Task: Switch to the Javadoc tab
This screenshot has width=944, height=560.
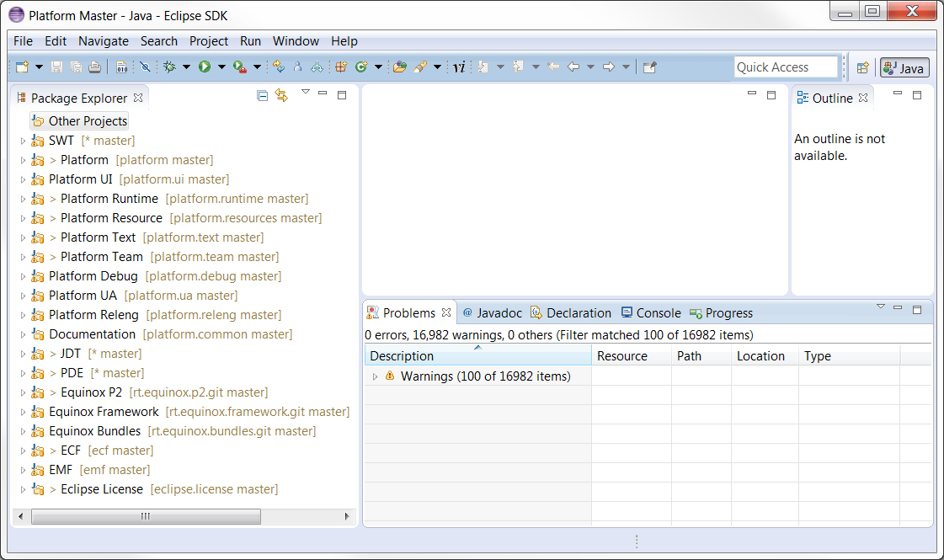Action: pyautogui.click(x=492, y=312)
